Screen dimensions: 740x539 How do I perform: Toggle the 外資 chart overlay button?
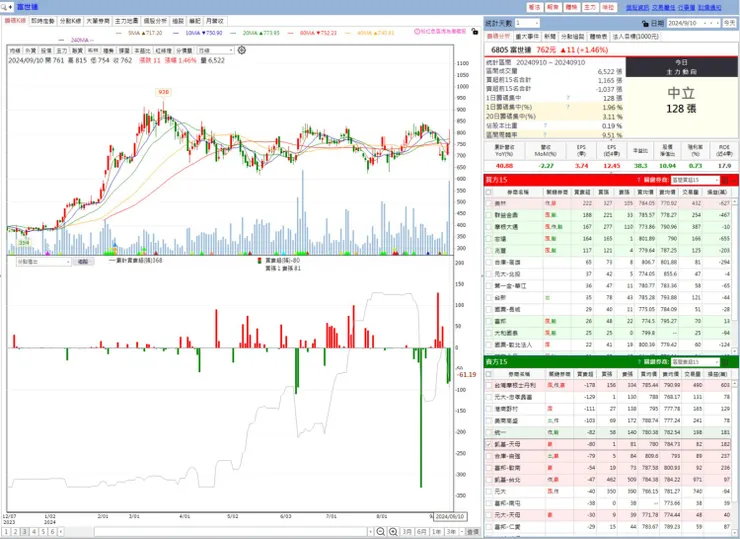click(30, 51)
